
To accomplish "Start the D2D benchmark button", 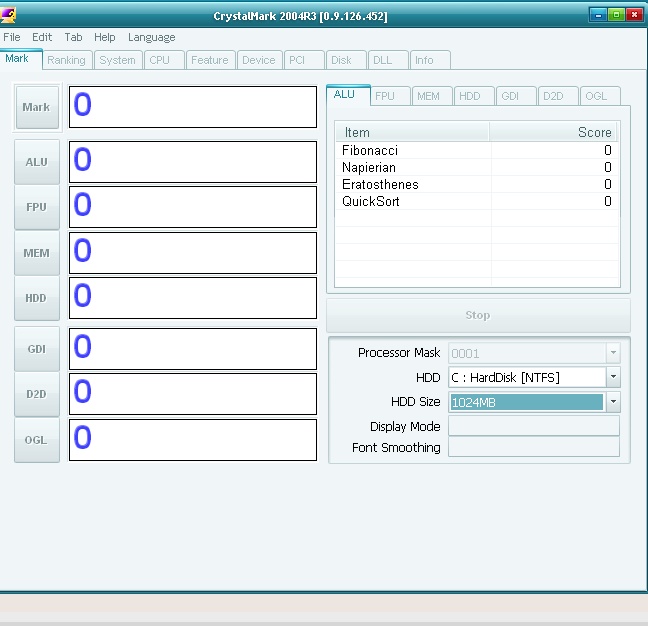I will coord(37,394).
